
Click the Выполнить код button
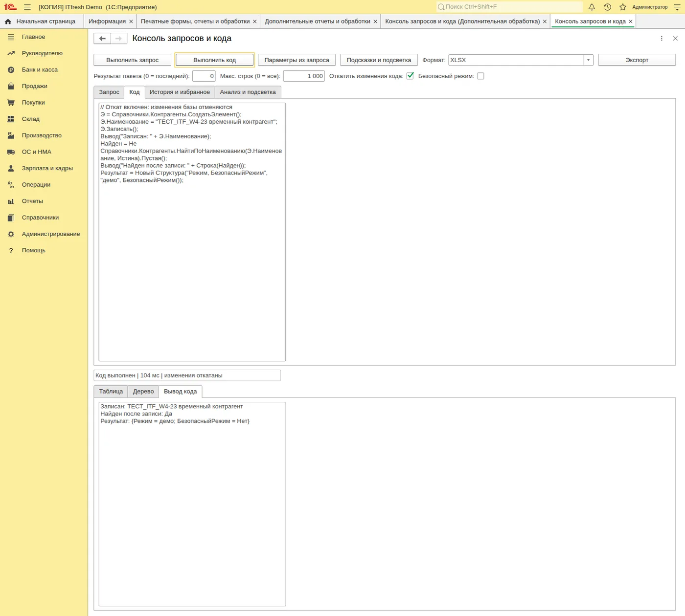pyautogui.click(x=215, y=60)
